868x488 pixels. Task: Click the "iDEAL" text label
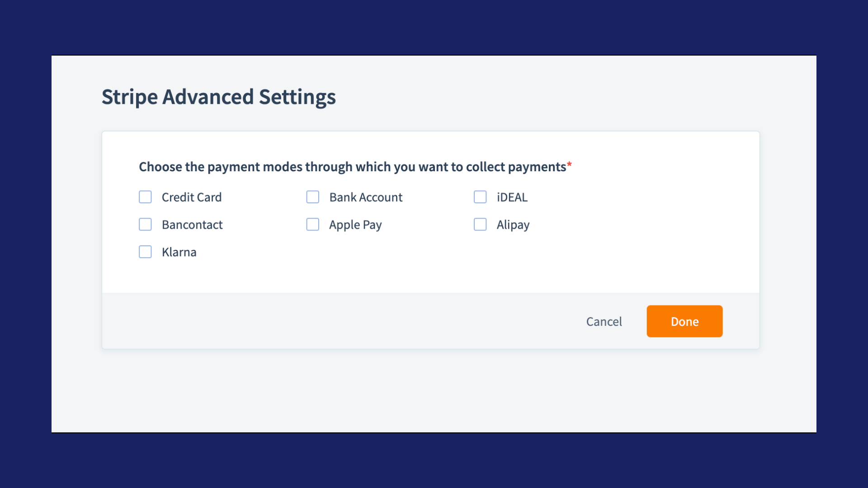(x=512, y=197)
